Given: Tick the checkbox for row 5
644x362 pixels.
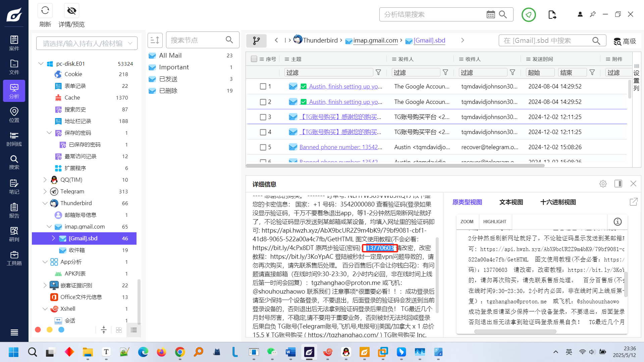Looking at the screenshot, I should coord(263,147).
